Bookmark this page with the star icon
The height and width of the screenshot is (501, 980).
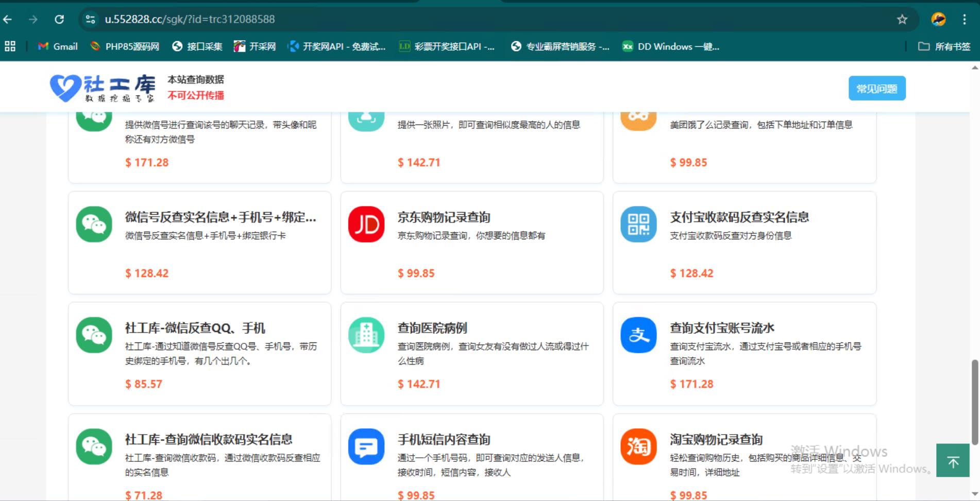(902, 20)
